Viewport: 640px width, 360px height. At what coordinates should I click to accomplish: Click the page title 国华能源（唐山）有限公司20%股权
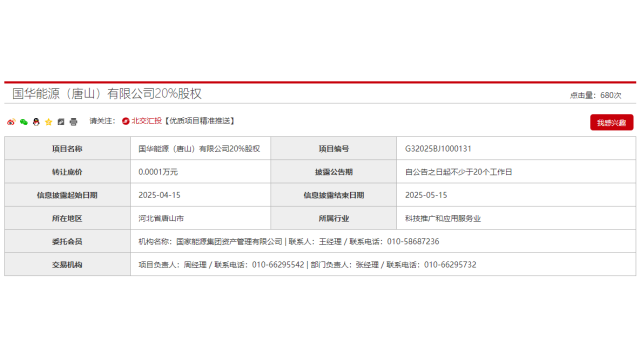pos(107,93)
